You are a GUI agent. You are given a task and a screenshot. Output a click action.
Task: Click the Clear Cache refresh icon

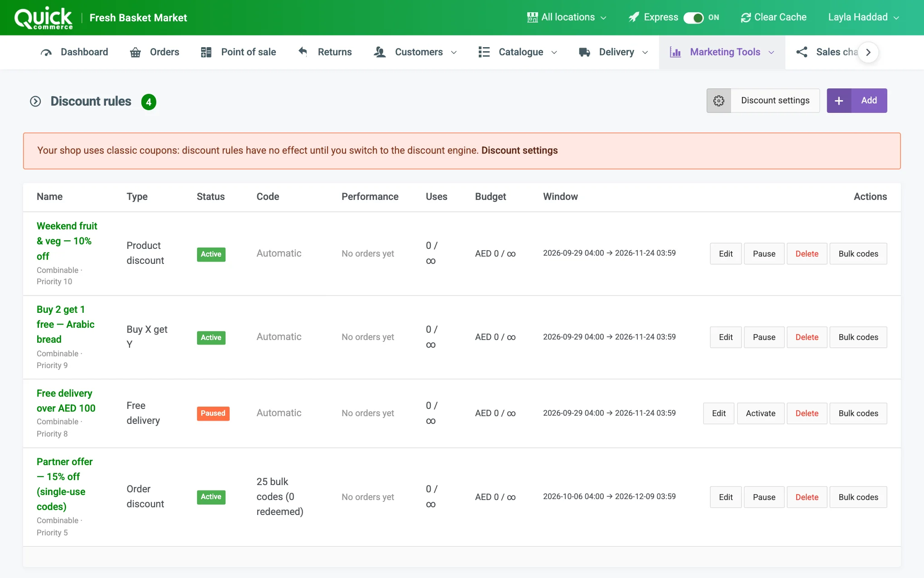(x=746, y=18)
